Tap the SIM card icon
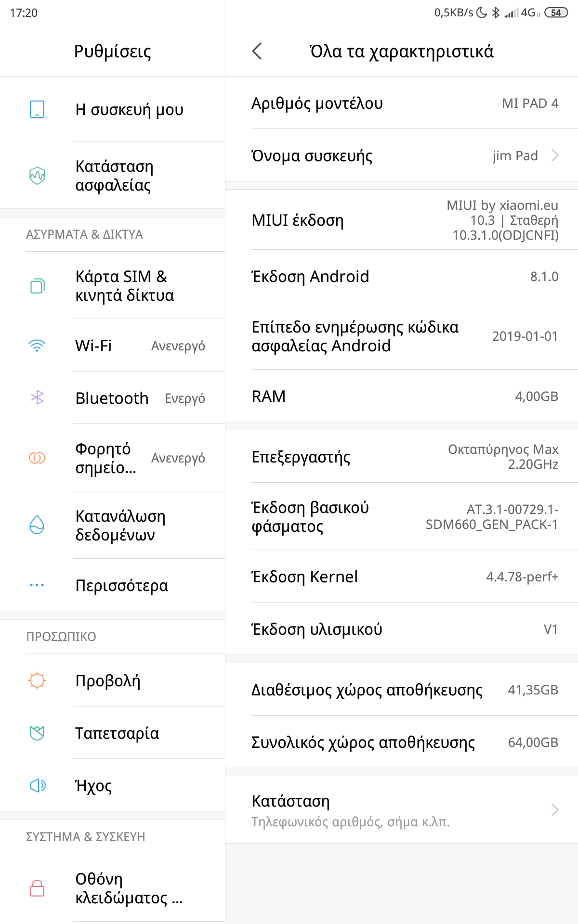Screen dimensions: 578x924 click(37, 286)
